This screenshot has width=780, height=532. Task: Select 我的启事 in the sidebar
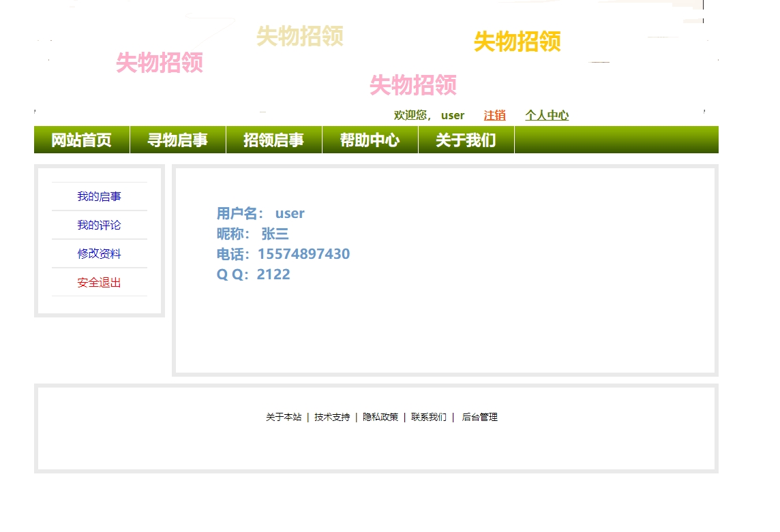98,195
